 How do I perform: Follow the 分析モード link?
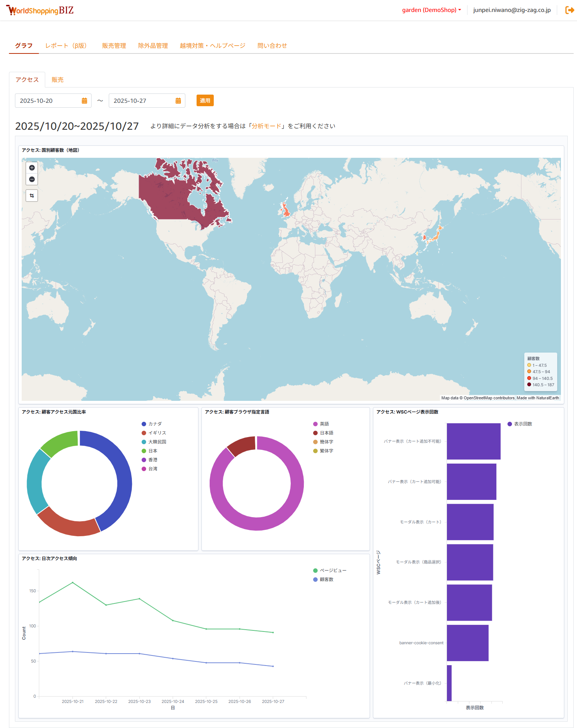coord(266,126)
